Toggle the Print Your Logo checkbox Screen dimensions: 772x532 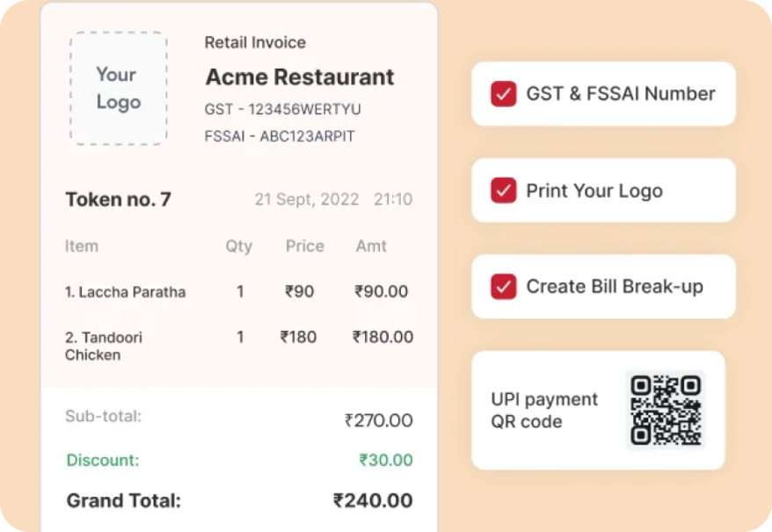pyautogui.click(x=503, y=190)
